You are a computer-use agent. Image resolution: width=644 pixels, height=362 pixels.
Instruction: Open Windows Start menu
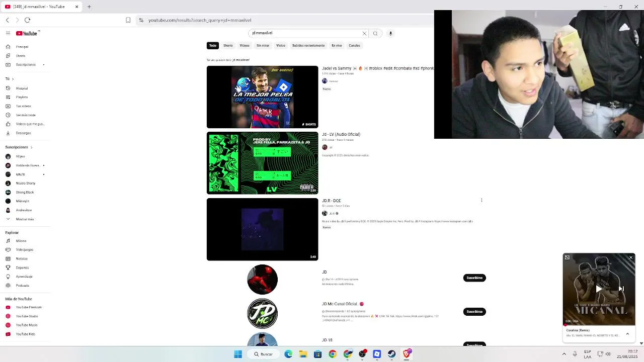coord(238,354)
